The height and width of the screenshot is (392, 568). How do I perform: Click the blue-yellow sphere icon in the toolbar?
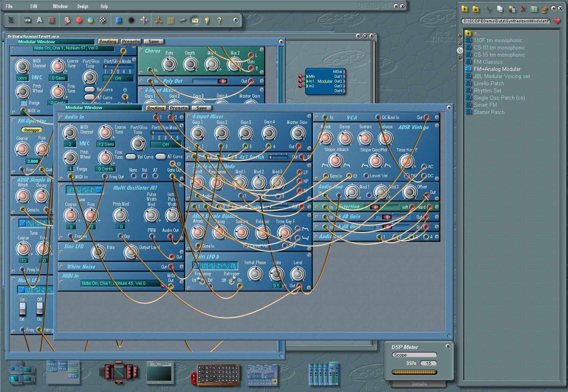[91, 20]
